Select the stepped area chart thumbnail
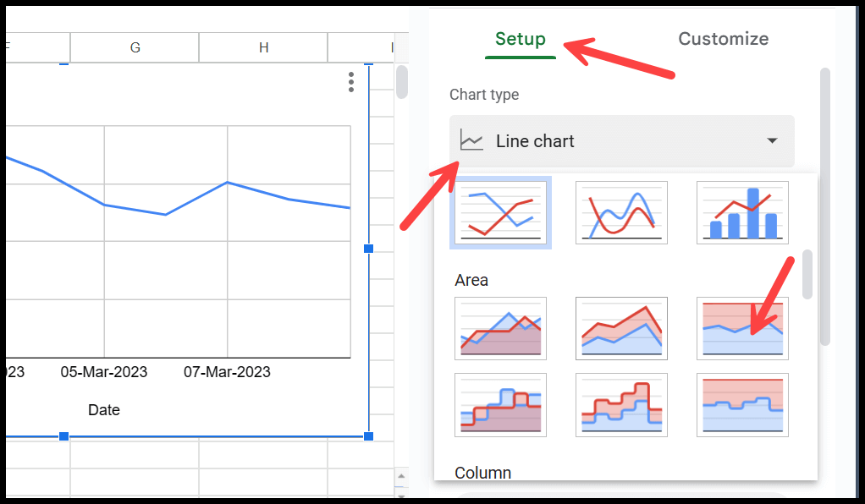Viewport: 865px width, 504px height. coord(500,405)
